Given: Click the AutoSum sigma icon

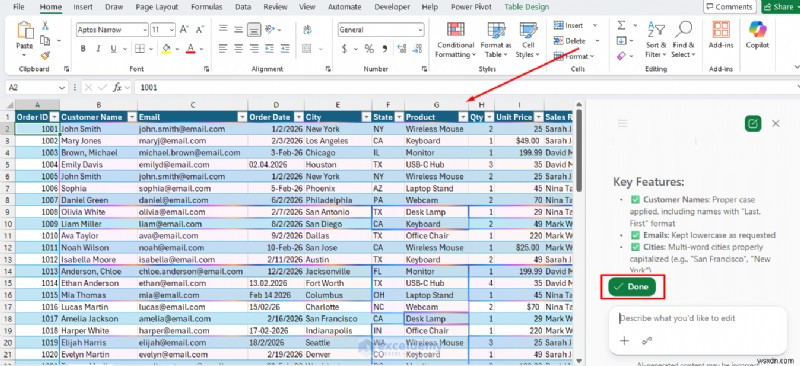Looking at the screenshot, I should coord(621,26).
